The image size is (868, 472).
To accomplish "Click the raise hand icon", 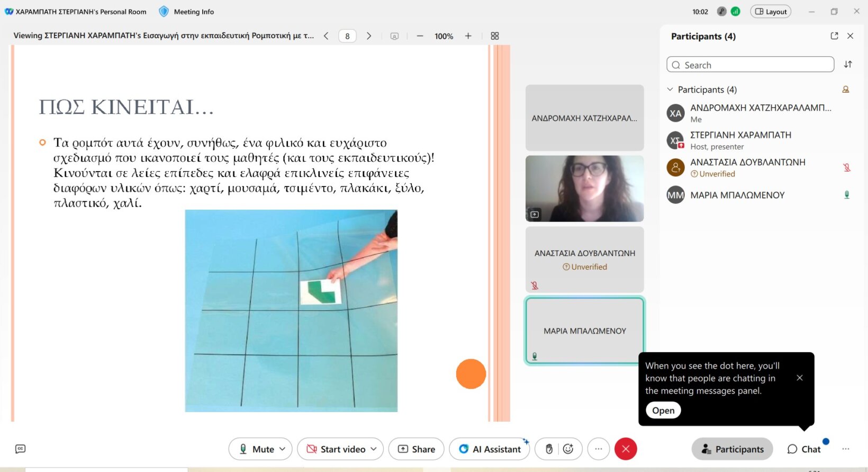I will point(549,449).
